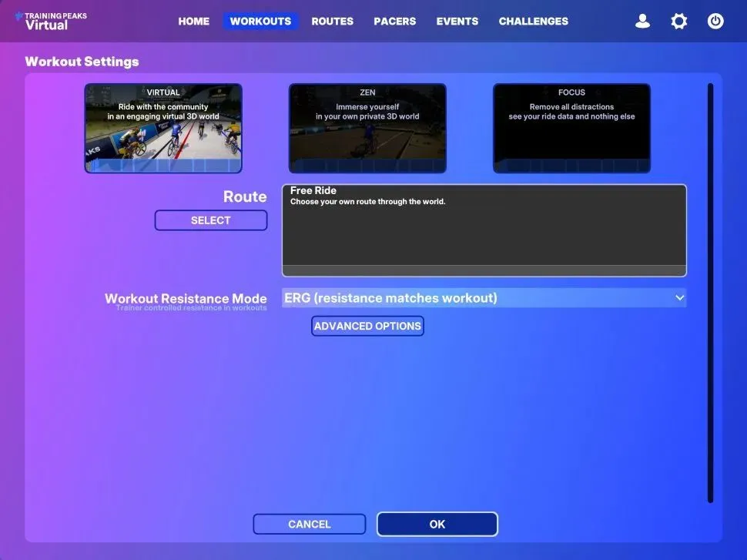Navigate to the Events tab
Screen dimensions: 747x560
click(x=457, y=22)
